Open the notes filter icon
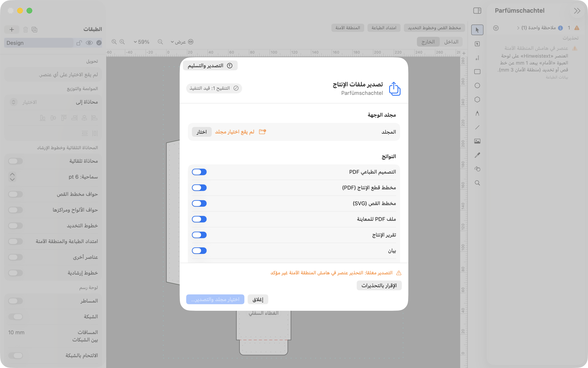The image size is (588, 368). coord(496,28)
